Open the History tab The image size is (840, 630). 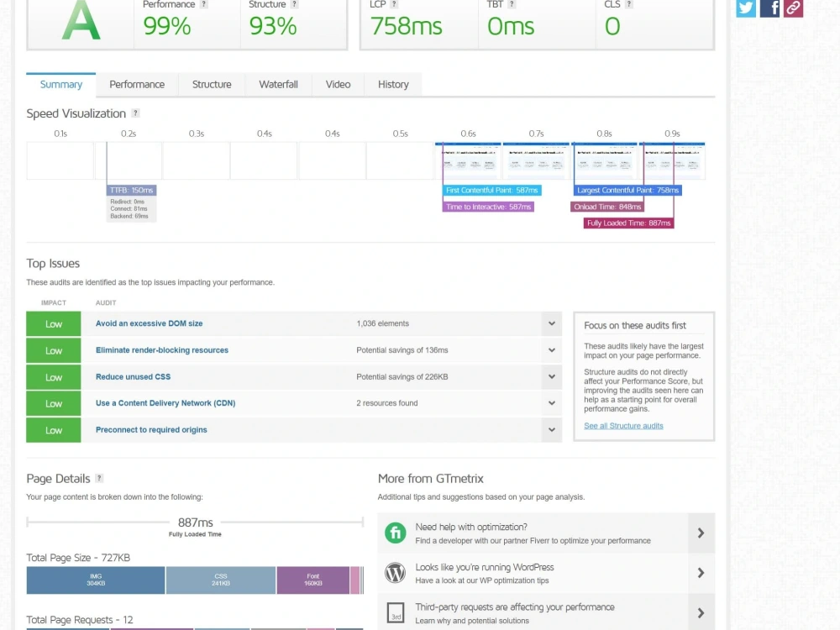pos(393,85)
